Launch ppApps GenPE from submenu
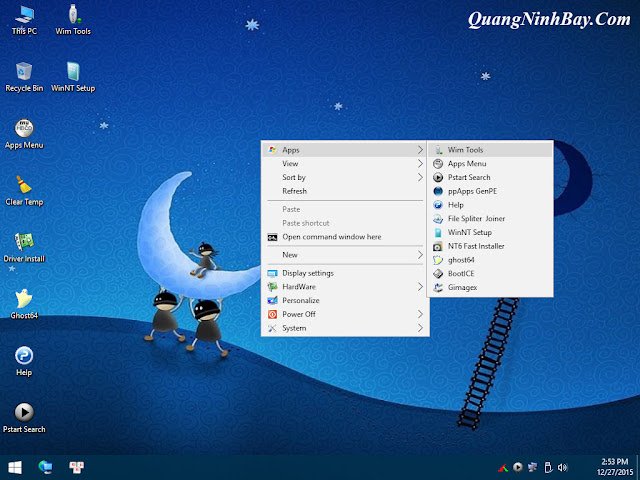Screen dimensions: 640x480 pyautogui.click(x=490, y=191)
